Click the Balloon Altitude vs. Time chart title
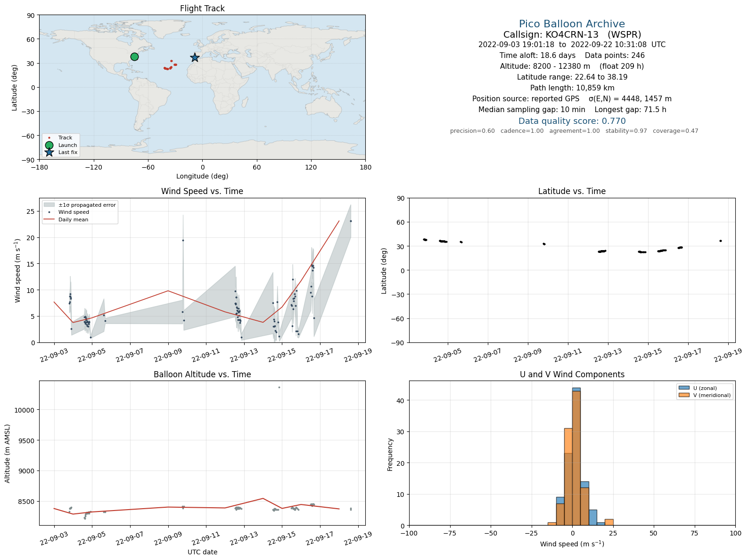The height and width of the screenshot is (560, 748). pos(202,374)
